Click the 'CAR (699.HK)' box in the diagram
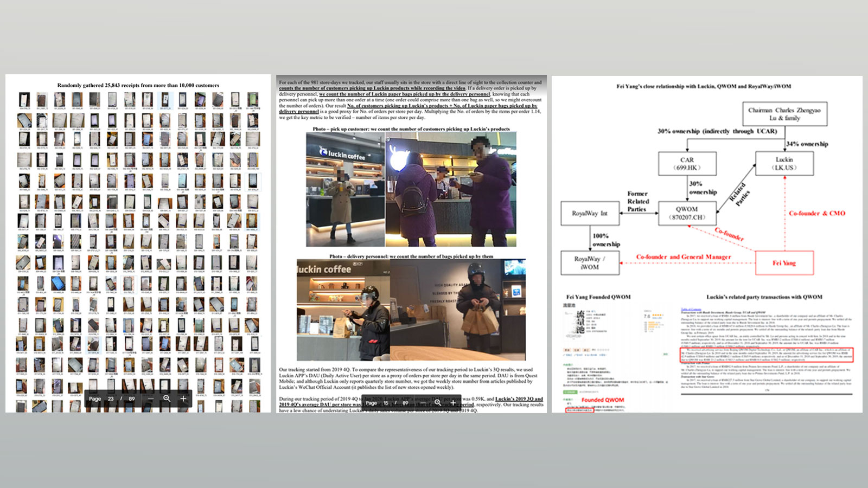Screen dimensions: 868x488 tap(687, 164)
